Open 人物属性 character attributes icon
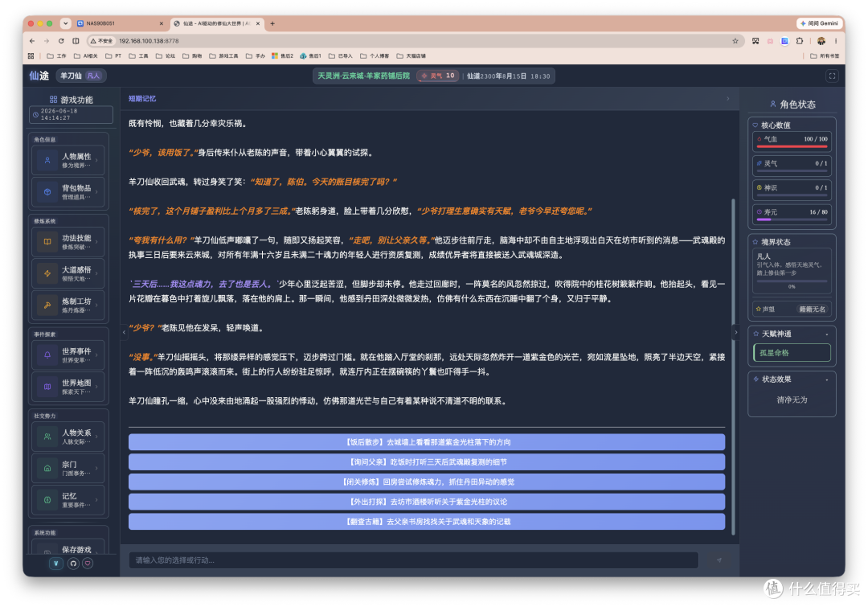868x607 pixels. pyautogui.click(x=47, y=161)
